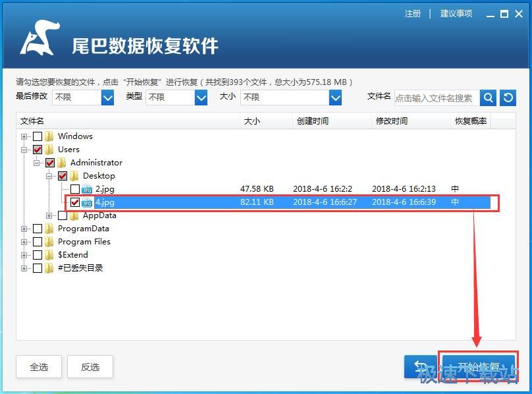Click the ProgramData folder icon
Viewport: 532px width, 394px height.
point(49,229)
